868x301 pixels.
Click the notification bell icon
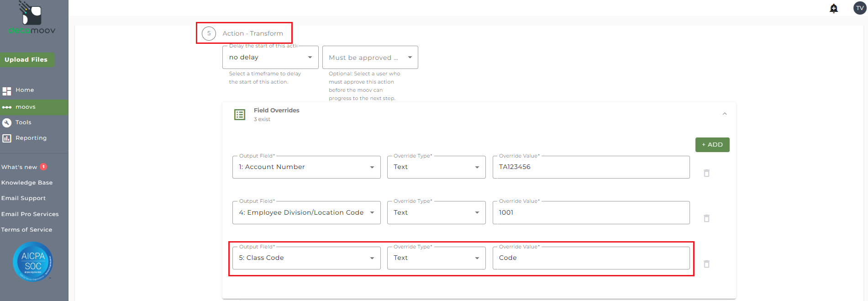point(833,8)
